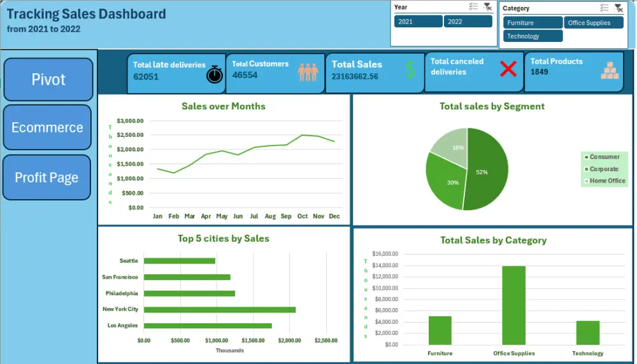Select the 2021 year slicer button
The width and height of the screenshot is (637, 364).
click(x=418, y=22)
